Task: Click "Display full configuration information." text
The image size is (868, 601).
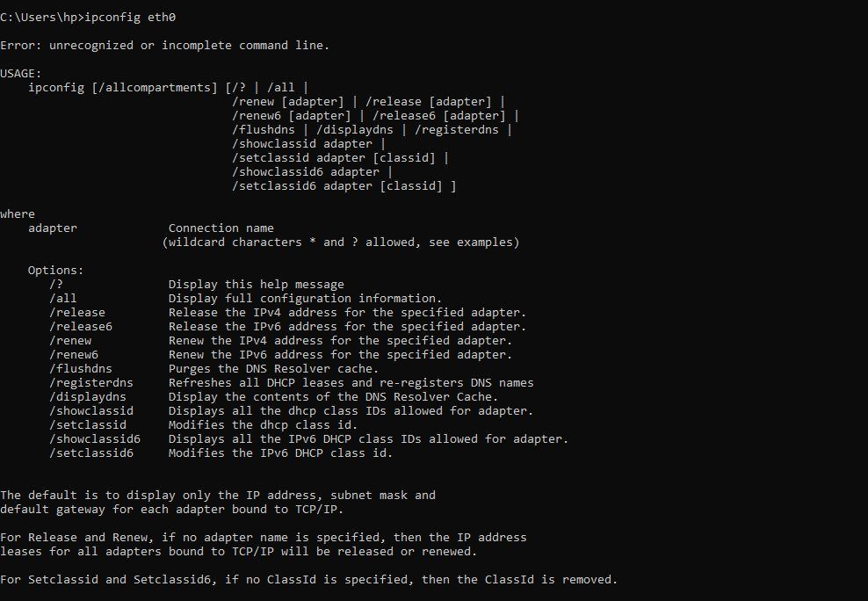Action: click(305, 299)
